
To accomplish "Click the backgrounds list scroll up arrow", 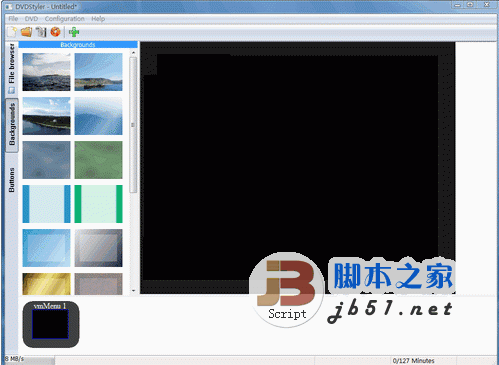I will pyautogui.click(x=133, y=53).
